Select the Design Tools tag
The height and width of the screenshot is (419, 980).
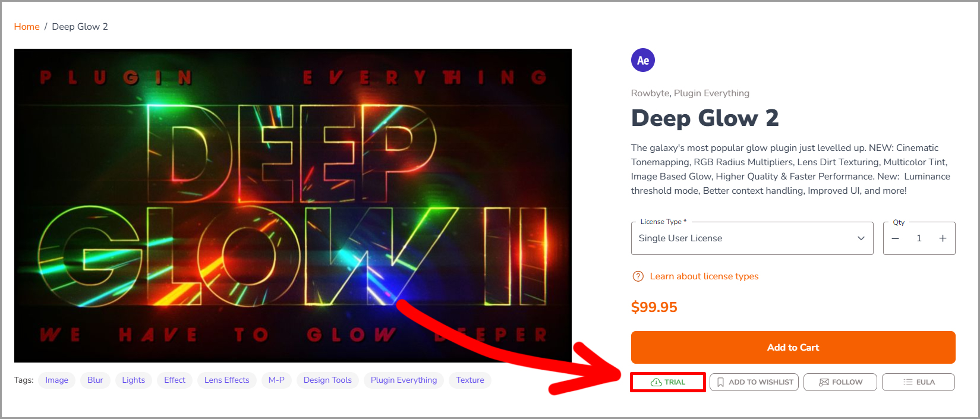click(x=327, y=380)
